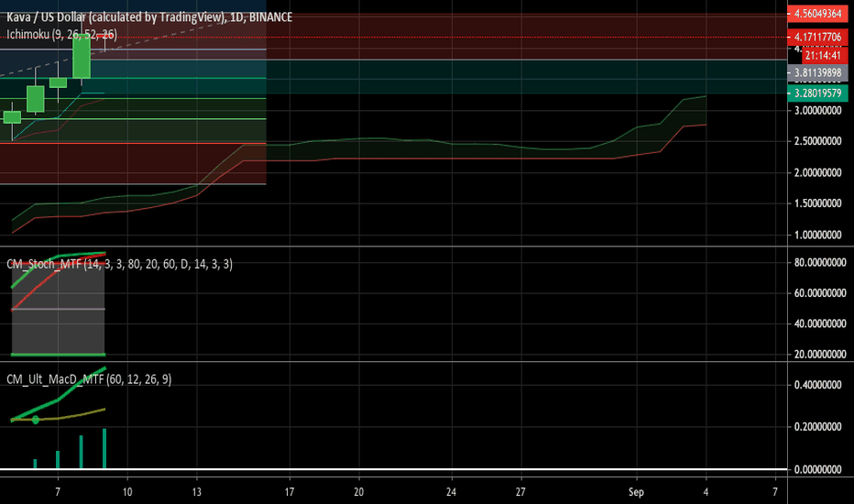The width and height of the screenshot is (854, 504).
Task: Click the Kava / US Dollar chart title
Action: [149, 17]
